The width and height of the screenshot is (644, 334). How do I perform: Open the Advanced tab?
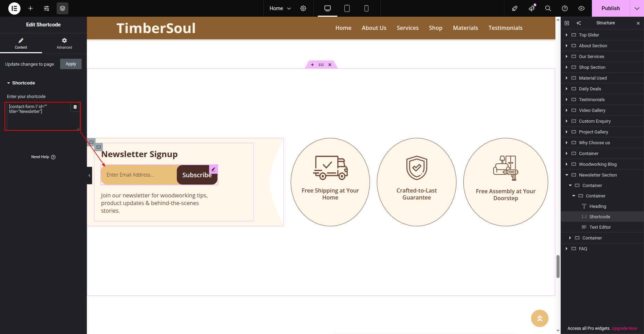[x=64, y=43]
